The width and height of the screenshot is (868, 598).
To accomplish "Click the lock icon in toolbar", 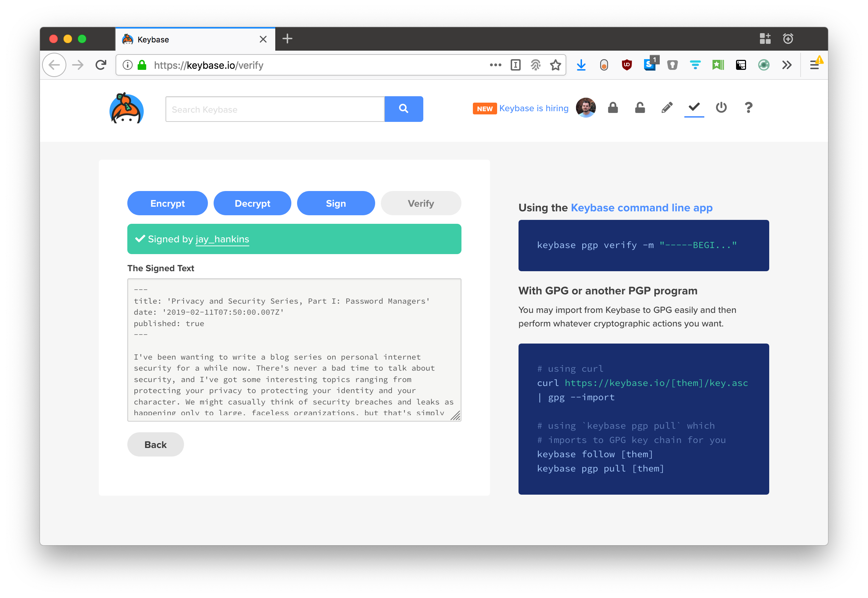I will [x=613, y=108].
